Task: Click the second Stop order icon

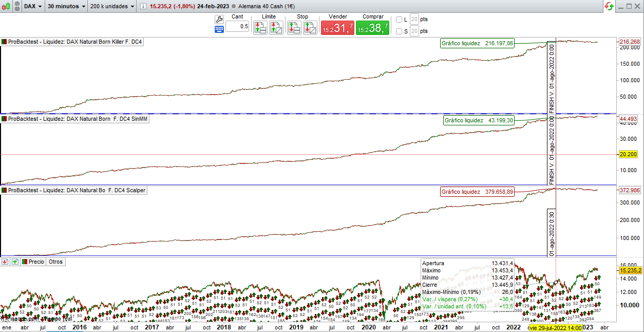Action: coord(310,28)
